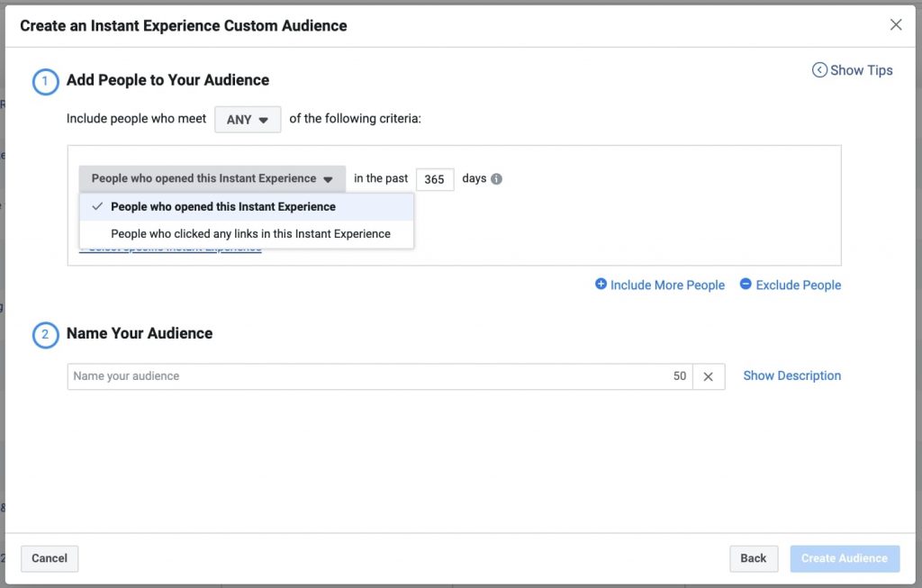Select checked People who opened this Instant Experience option
922x588 pixels.
(222, 207)
